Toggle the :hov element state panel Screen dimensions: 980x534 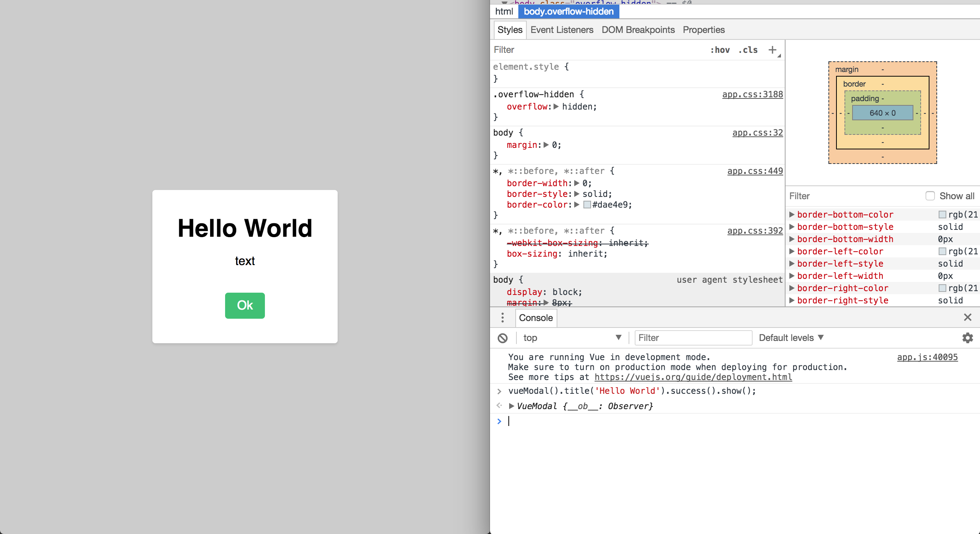[x=720, y=50]
